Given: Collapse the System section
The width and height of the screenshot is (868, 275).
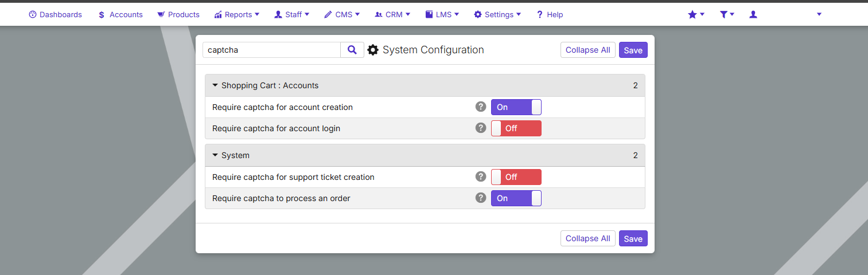Looking at the screenshot, I should (x=425, y=155).
